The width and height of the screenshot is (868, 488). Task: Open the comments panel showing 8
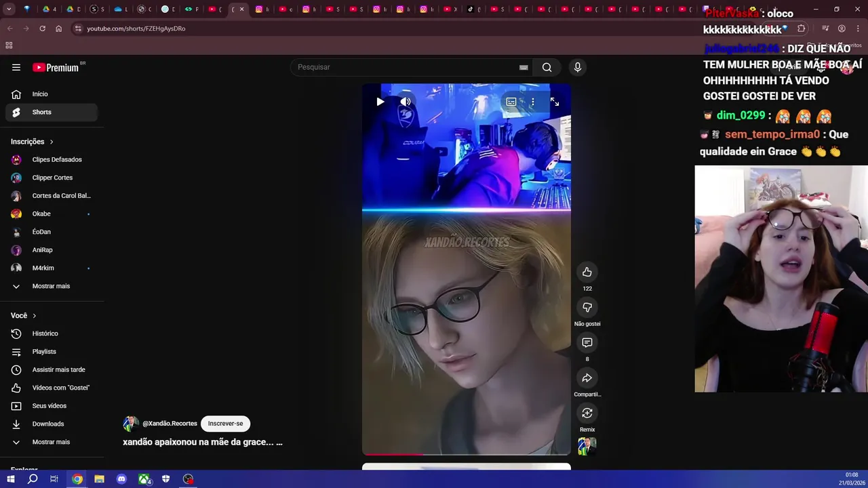[x=587, y=342]
